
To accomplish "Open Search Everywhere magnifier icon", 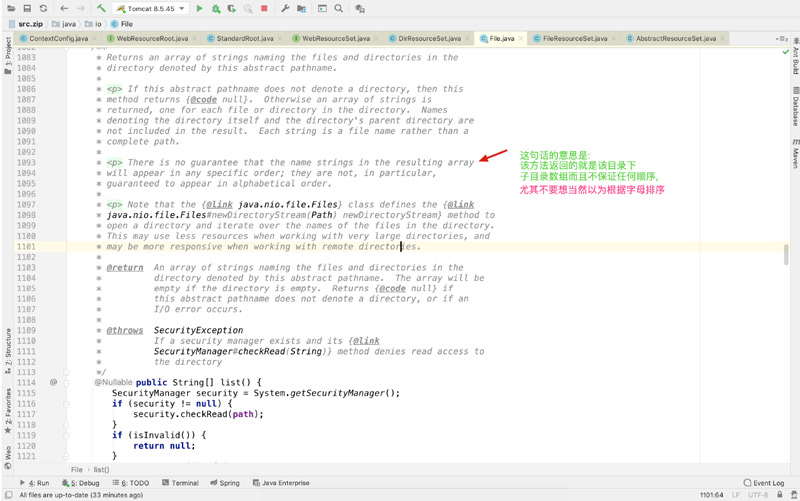I will click(339, 8).
